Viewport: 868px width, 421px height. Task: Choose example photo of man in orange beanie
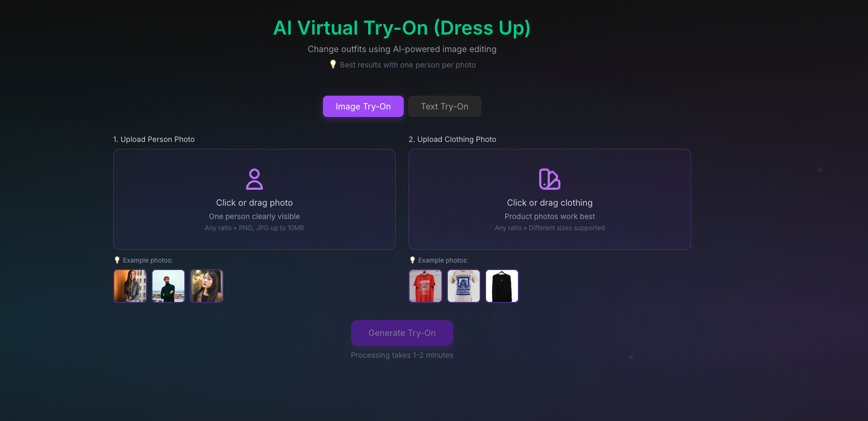click(168, 286)
